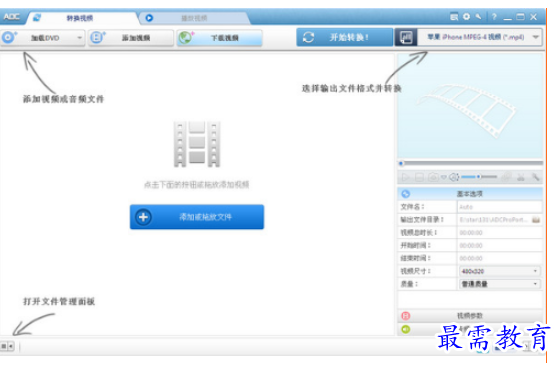Browse output folder with folder icon
559x369 pixels.
536,220
